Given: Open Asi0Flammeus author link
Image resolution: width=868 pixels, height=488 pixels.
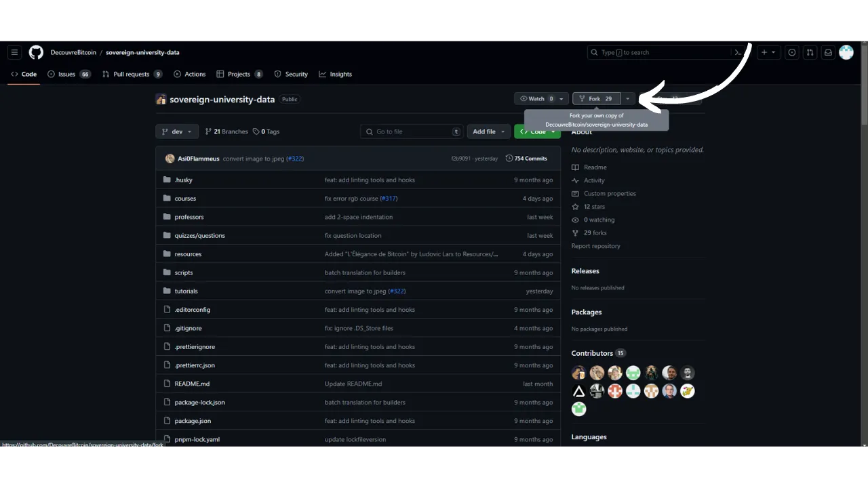Looking at the screenshot, I should 199,159.
